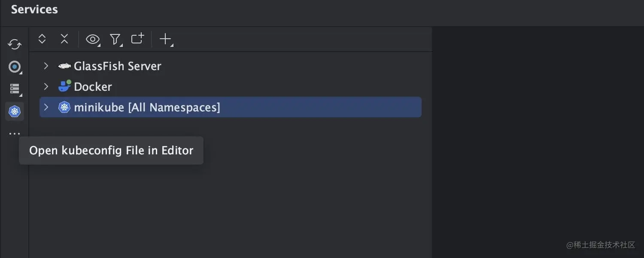Select the refresh icon in the sidebar
The height and width of the screenshot is (258, 644).
[14, 45]
